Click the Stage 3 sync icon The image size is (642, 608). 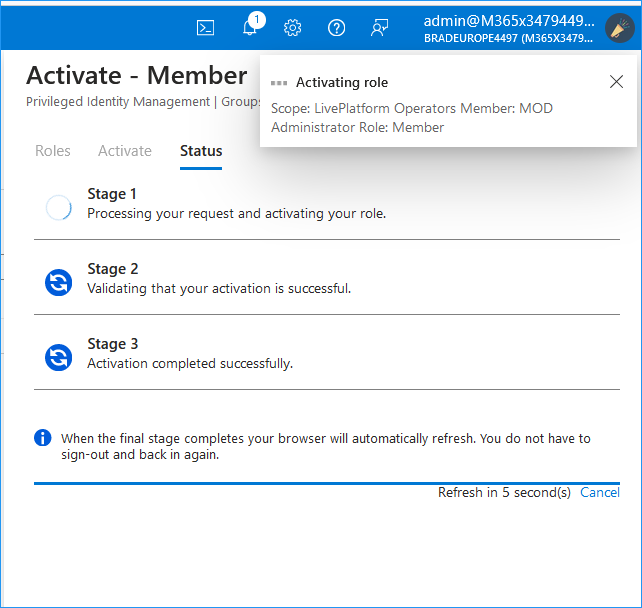tap(59, 357)
